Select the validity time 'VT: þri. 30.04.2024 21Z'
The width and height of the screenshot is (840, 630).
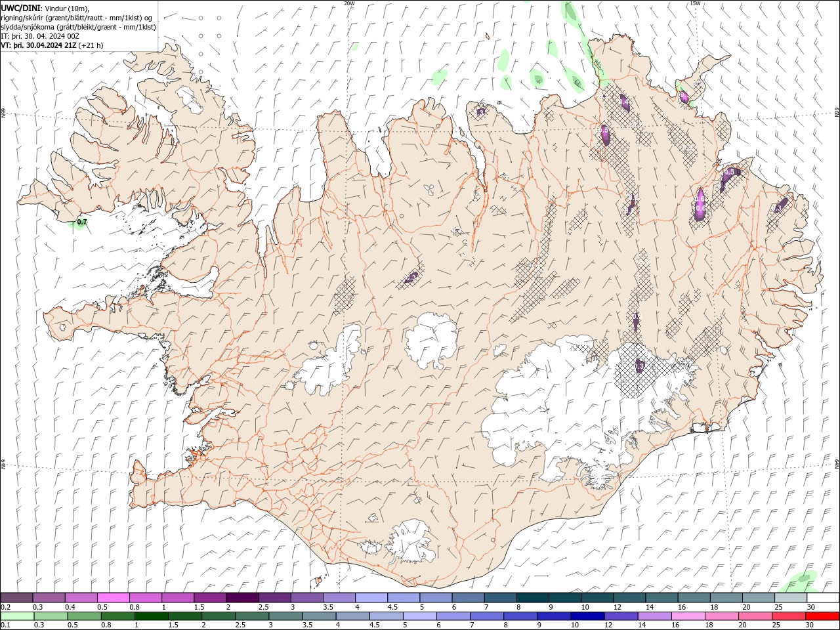coord(39,45)
